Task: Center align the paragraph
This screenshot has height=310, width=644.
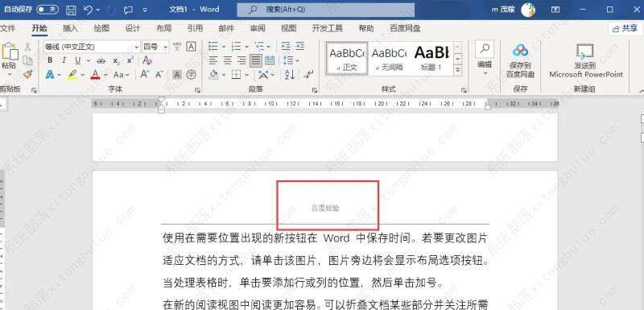Action: tap(227, 60)
